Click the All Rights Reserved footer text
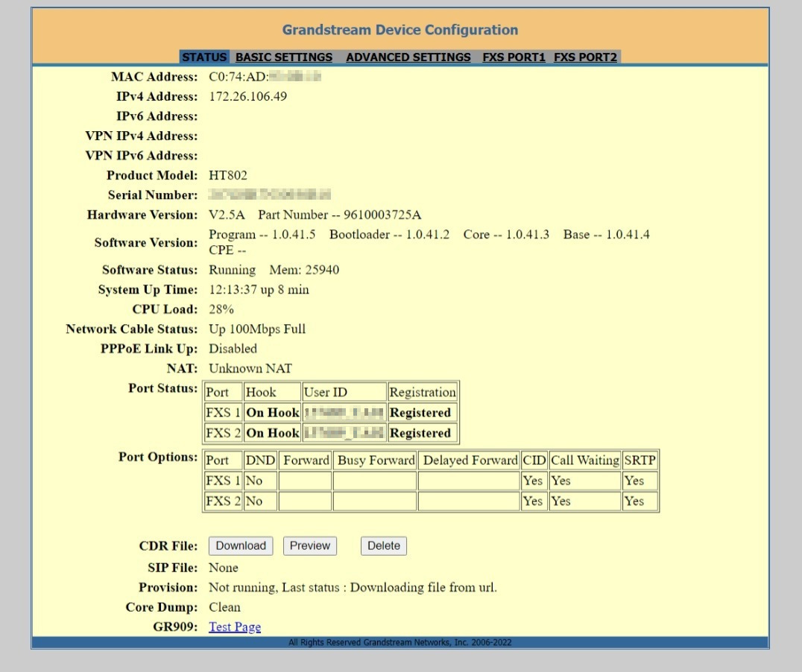 pos(400,642)
